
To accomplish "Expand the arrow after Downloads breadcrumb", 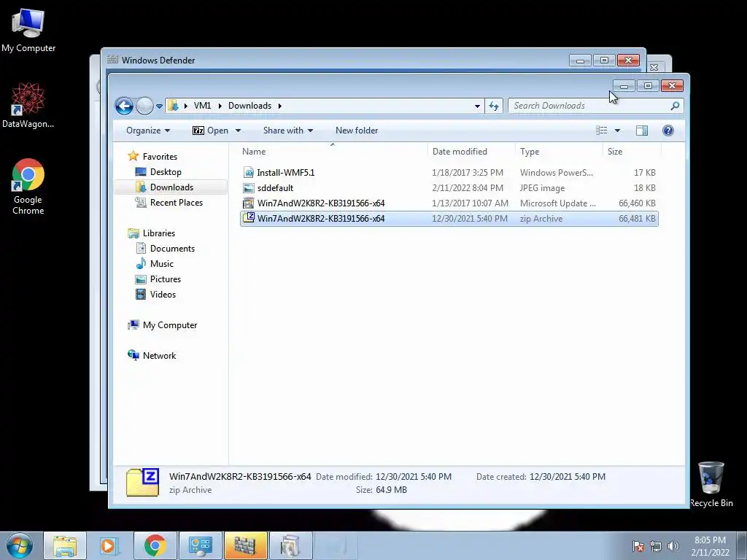I will coord(279,106).
